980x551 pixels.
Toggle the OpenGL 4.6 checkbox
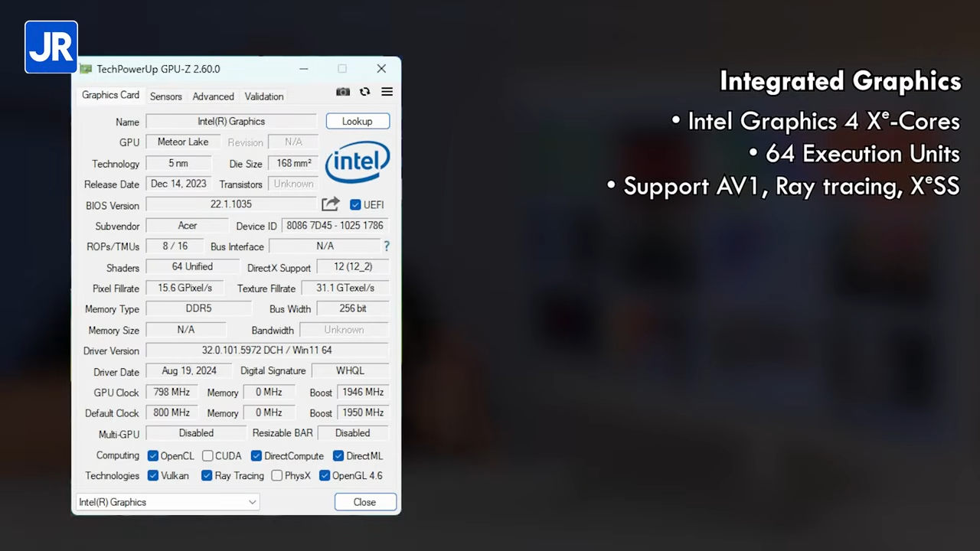(x=325, y=476)
